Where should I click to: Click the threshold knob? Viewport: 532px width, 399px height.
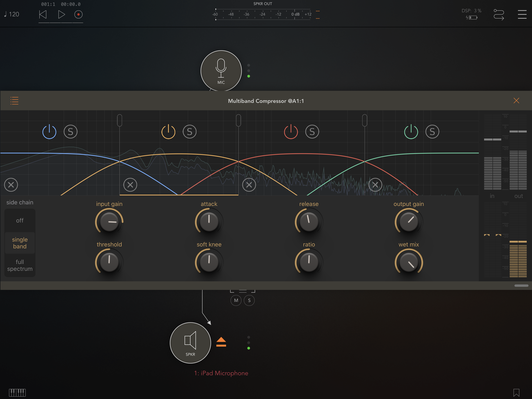tap(109, 262)
